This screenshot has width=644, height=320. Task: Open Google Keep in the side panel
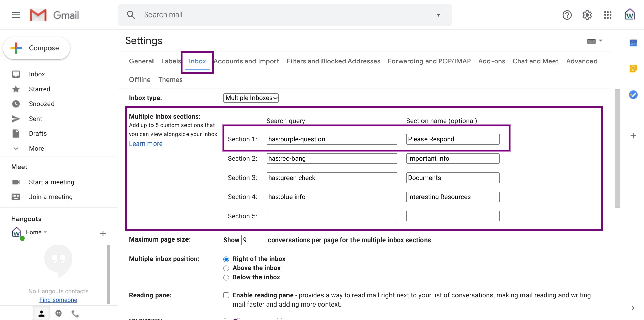click(x=633, y=68)
